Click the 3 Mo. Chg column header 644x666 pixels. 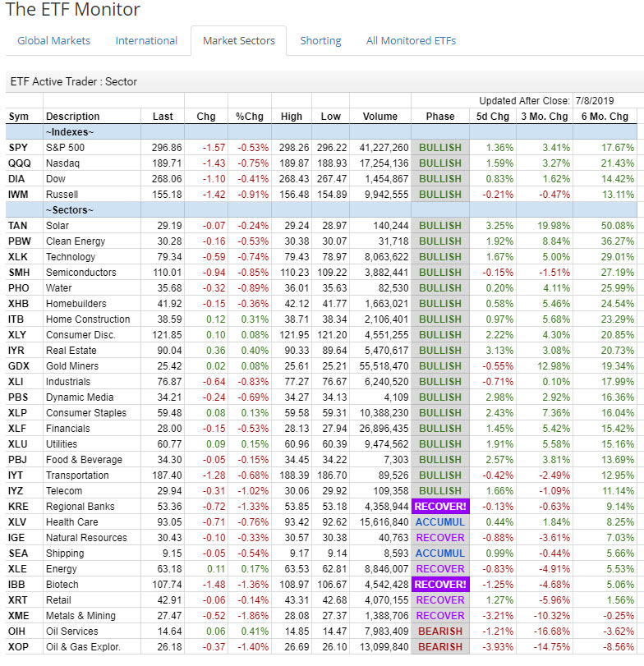[545, 117]
